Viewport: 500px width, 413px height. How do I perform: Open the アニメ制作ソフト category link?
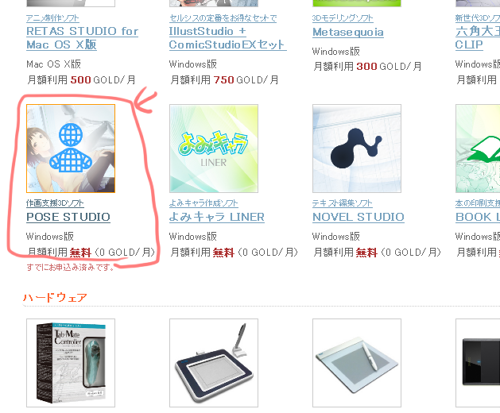pyautogui.click(x=53, y=18)
